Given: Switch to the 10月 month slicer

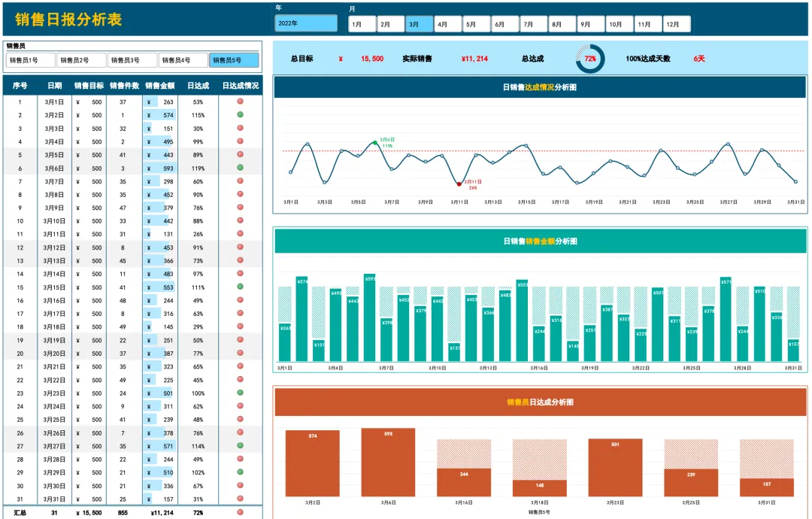Looking at the screenshot, I should [x=620, y=24].
